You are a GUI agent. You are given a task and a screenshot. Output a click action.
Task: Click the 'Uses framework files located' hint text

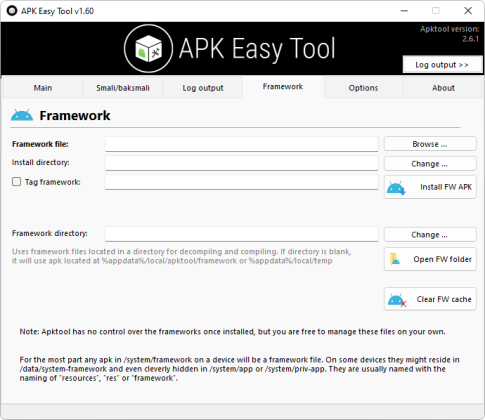(x=182, y=256)
